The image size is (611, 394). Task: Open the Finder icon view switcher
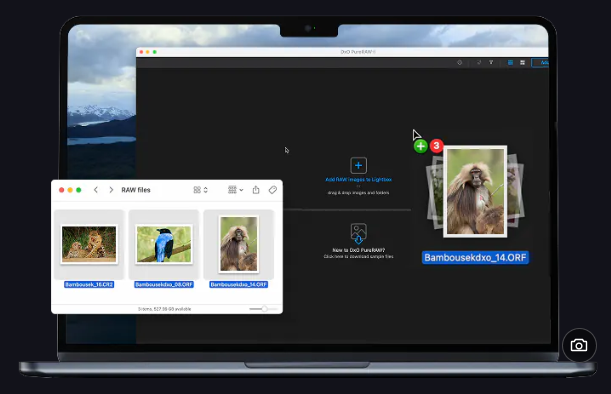pyautogui.click(x=200, y=190)
